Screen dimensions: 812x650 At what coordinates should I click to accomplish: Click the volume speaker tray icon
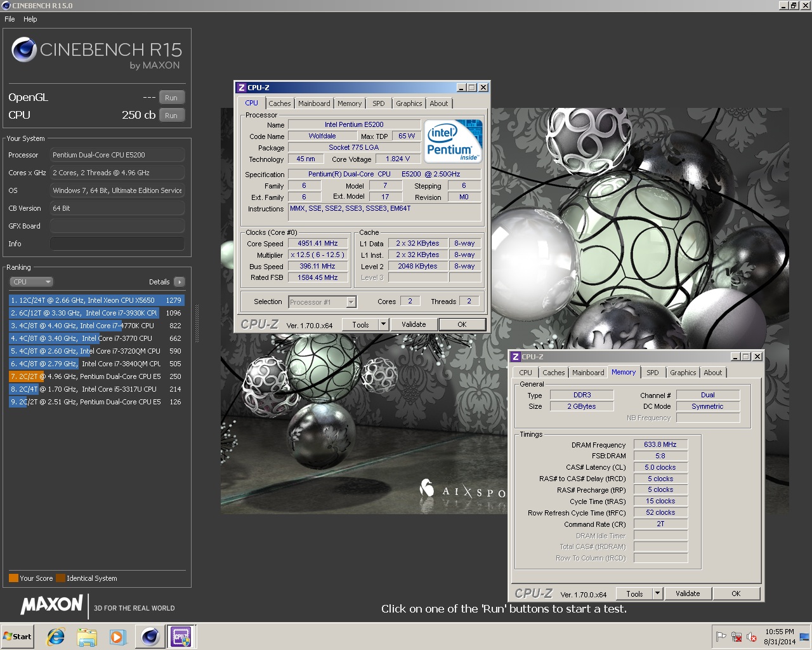pos(752,637)
